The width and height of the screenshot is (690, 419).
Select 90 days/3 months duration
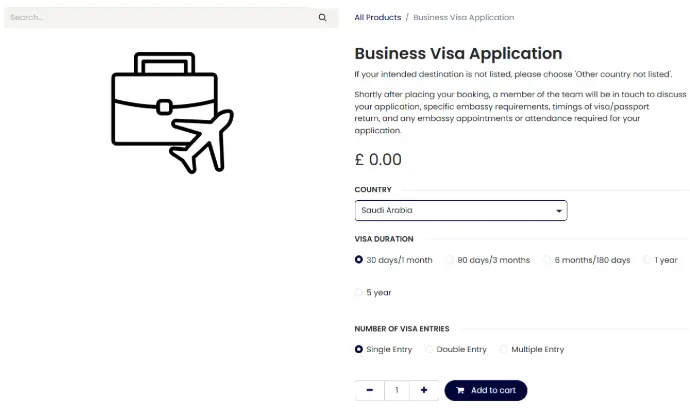tap(450, 260)
